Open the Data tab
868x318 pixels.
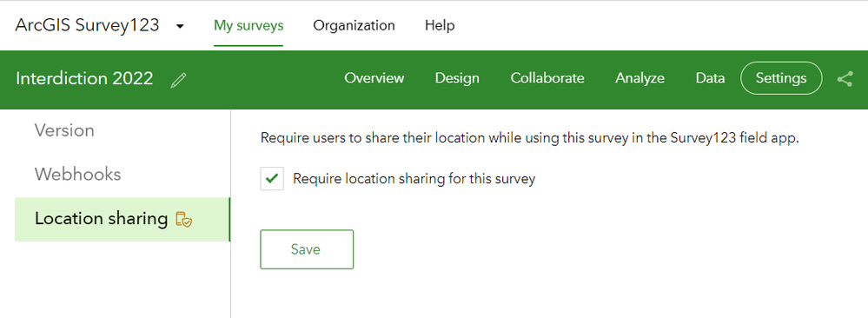pos(710,78)
